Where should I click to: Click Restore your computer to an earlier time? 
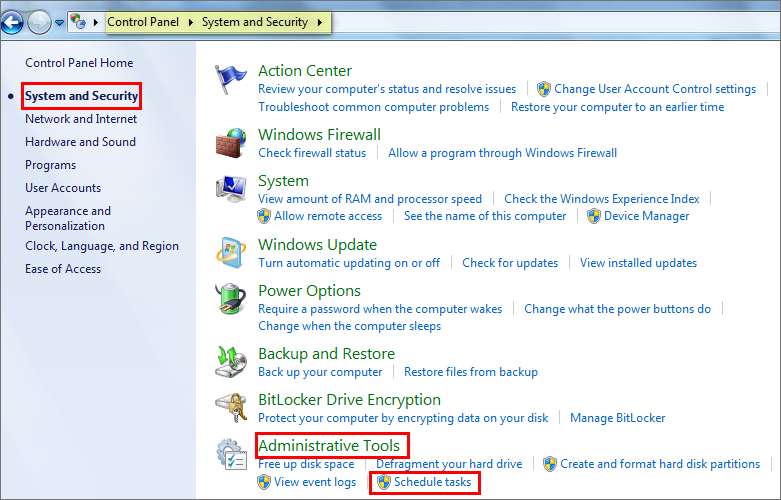coord(618,107)
